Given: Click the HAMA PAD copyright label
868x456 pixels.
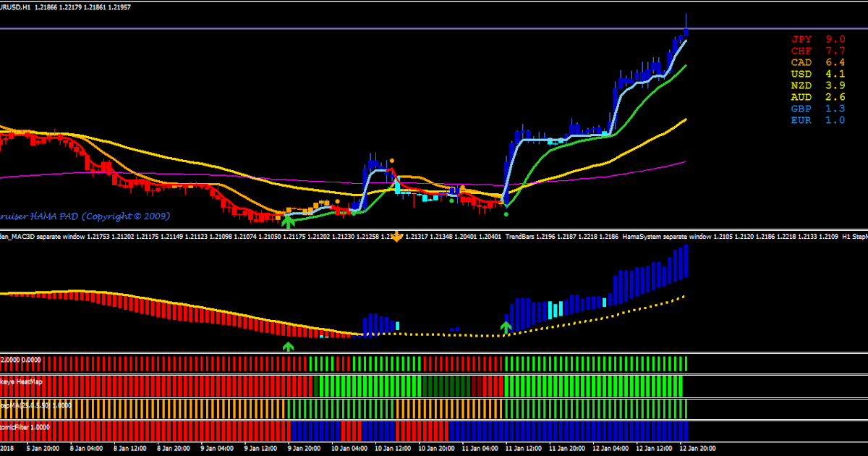Looking at the screenshot, I should 85,216.
